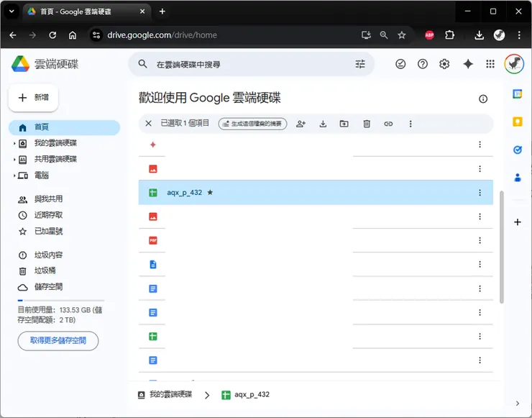
Task: Expand 共用雲端硬碟 tree arrow
Action: (14, 159)
